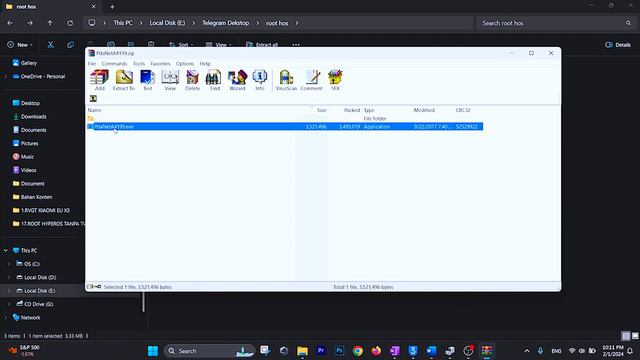Expand CD Drive (G:) node
This screenshot has width=640, height=360.
[9, 304]
